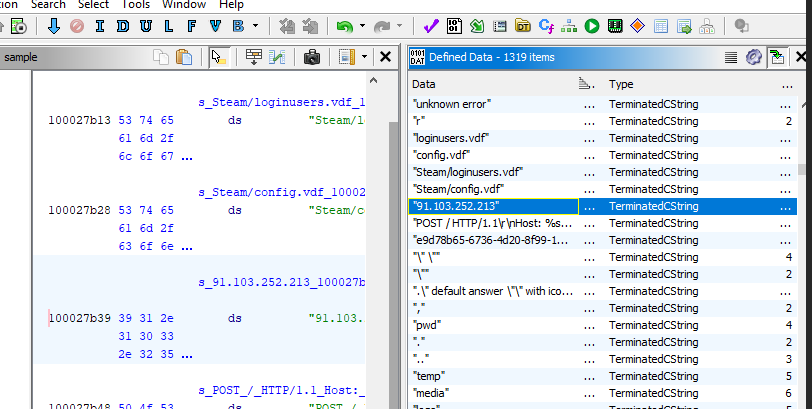Select the "Steam/config.vdf" row in Defined Data

[458, 189]
